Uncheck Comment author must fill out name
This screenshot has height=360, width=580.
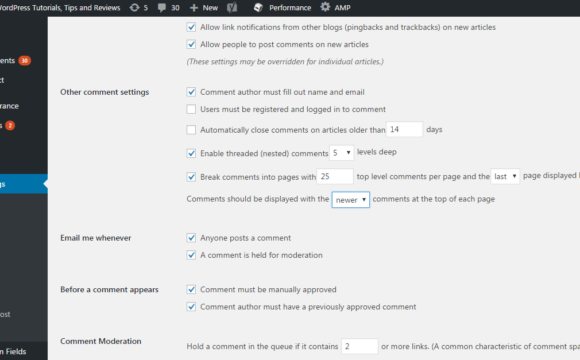coord(191,92)
